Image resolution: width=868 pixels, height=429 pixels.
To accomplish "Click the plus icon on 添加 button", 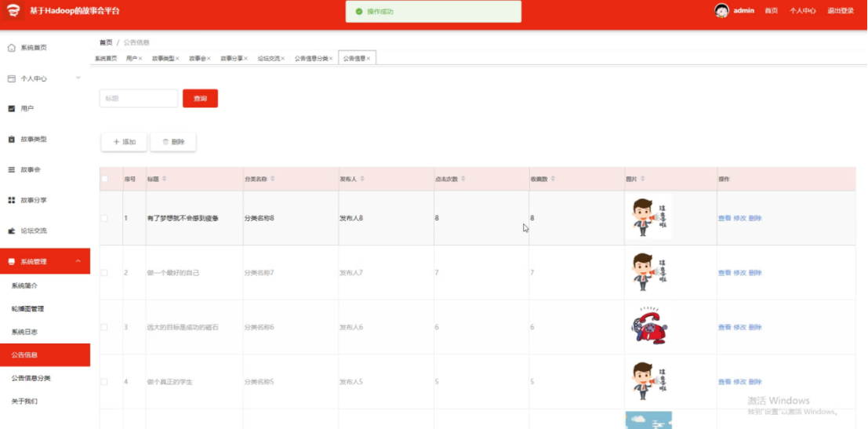I will (x=116, y=142).
